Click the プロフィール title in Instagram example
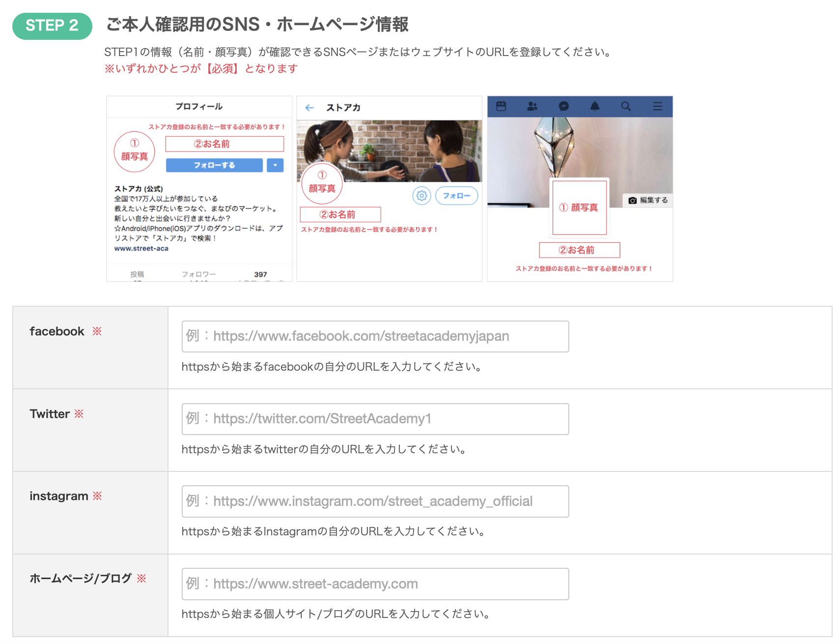 click(x=199, y=107)
